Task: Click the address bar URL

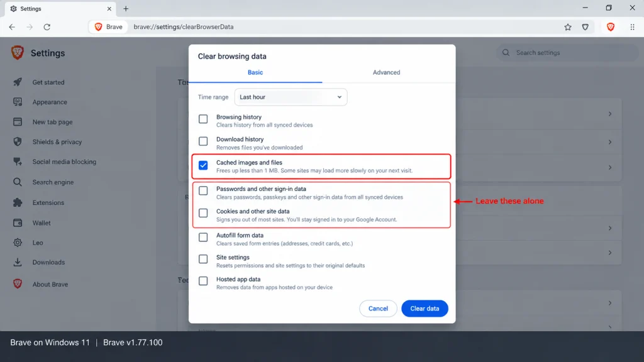Action: [x=183, y=27]
